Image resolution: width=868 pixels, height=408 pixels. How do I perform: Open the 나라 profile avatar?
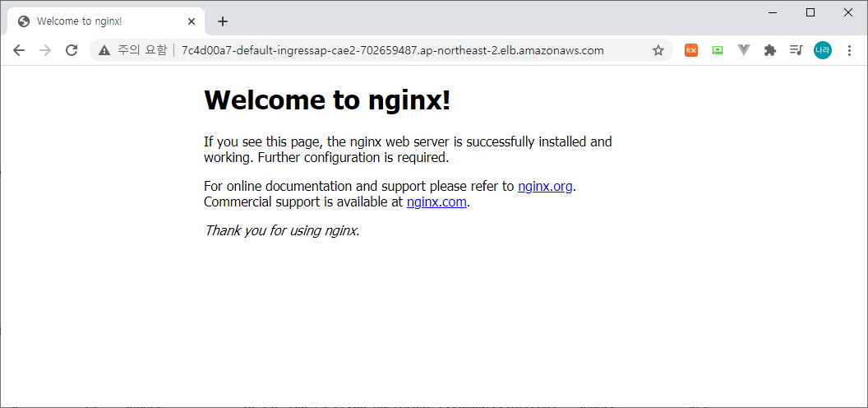(822, 50)
